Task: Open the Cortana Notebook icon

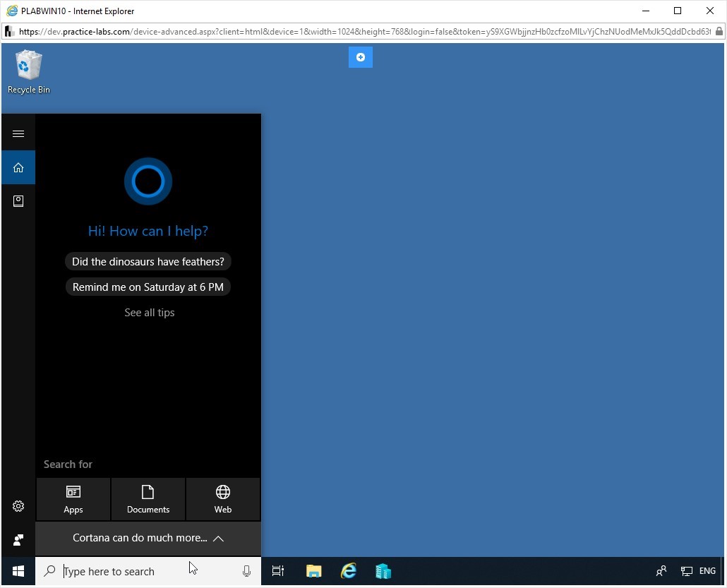Action: 18,200
